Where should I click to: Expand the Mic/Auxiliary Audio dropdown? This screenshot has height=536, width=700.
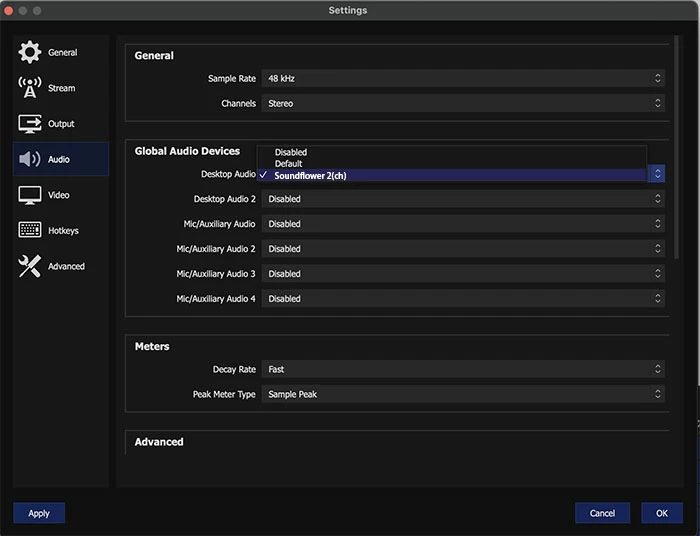pos(462,224)
